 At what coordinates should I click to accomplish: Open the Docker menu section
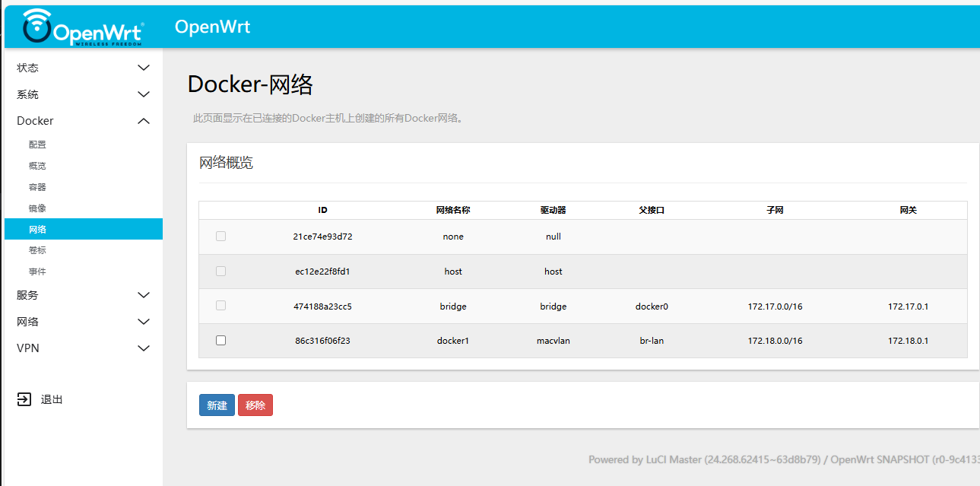84,121
